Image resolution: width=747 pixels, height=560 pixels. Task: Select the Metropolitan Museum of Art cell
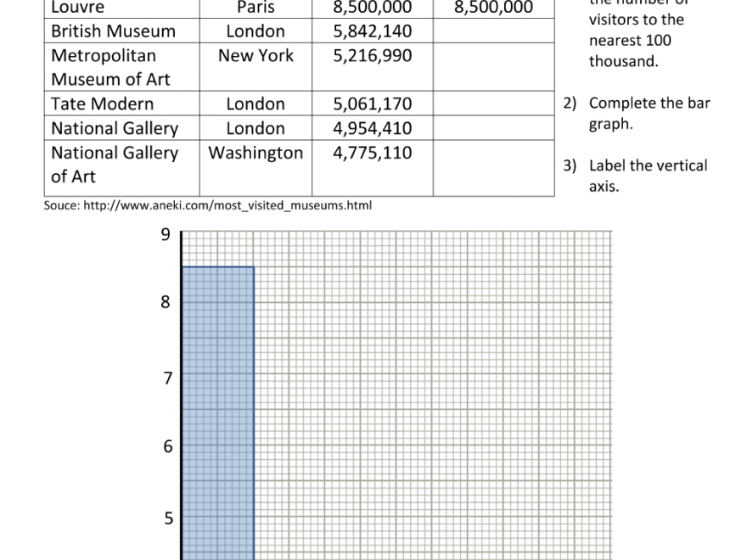[x=122, y=67]
